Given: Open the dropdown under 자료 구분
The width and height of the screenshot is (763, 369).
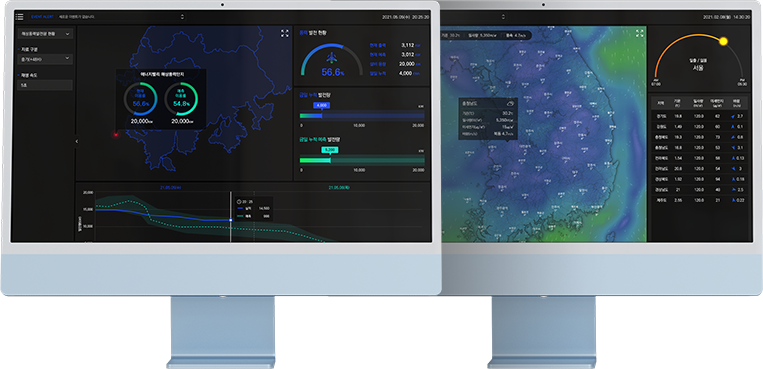Looking at the screenshot, I should coord(45,59).
